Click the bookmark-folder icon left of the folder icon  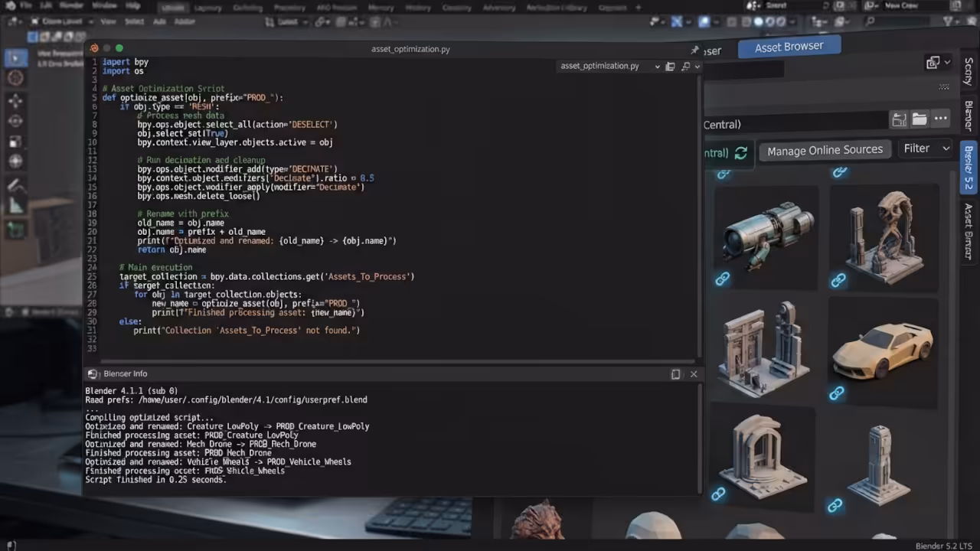(x=899, y=119)
